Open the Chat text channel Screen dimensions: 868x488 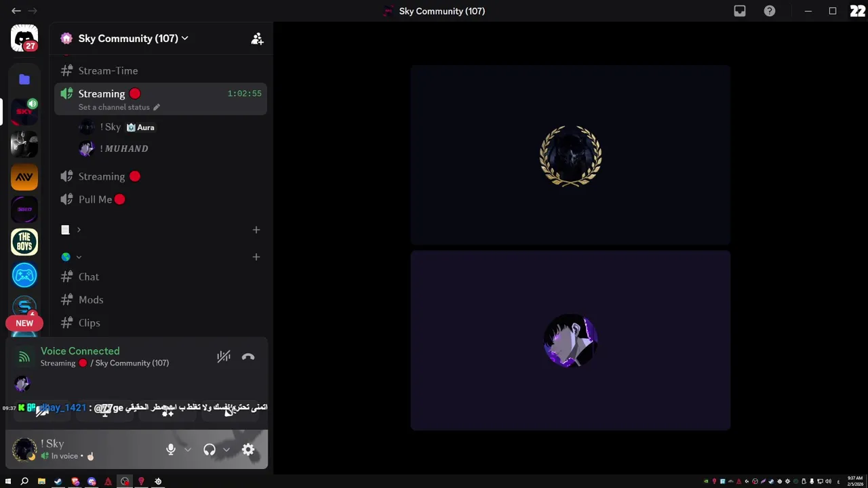point(161,277)
